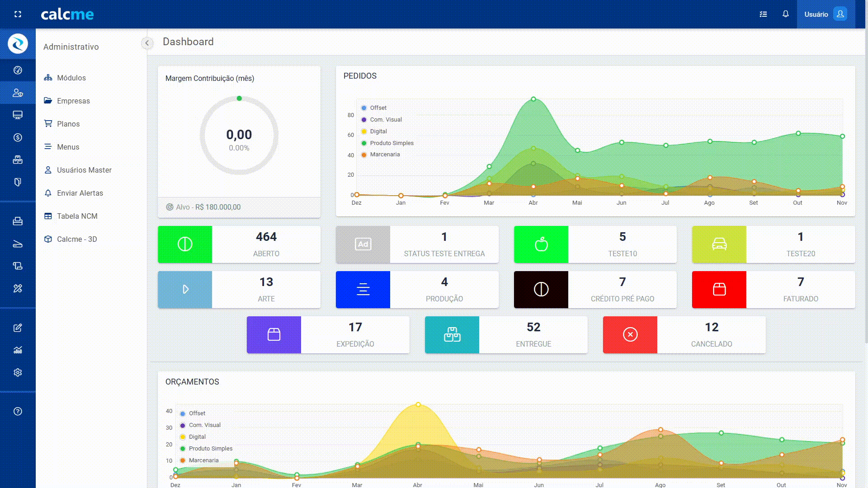868x488 pixels.
Task: Collapse the Administrativo side panel
Action: (x=147, y=43)
